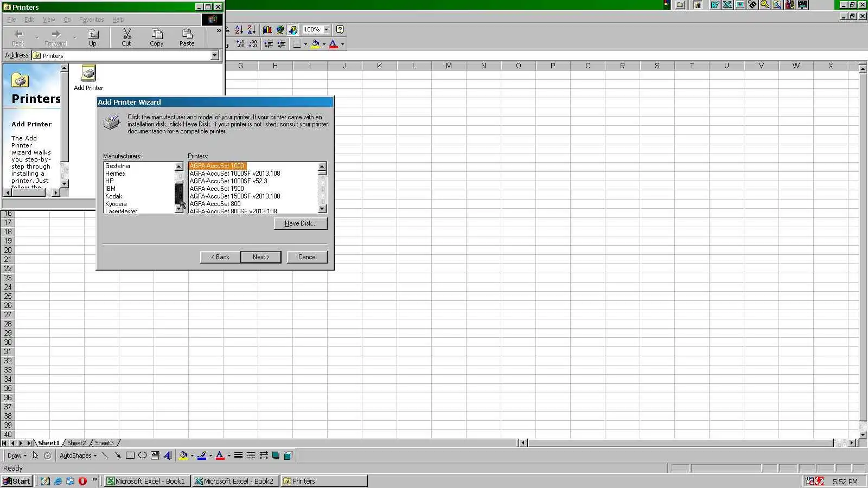Open Go menu in Printers window

coord(67,20)
